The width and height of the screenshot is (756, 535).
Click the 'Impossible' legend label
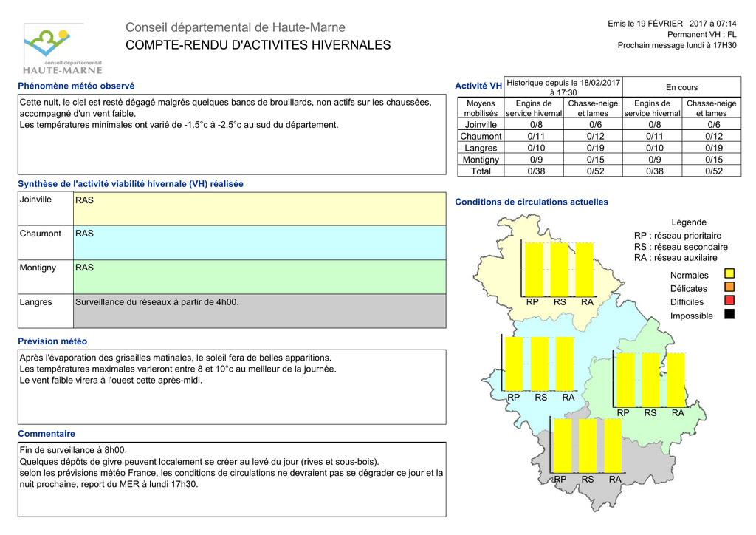691,316
